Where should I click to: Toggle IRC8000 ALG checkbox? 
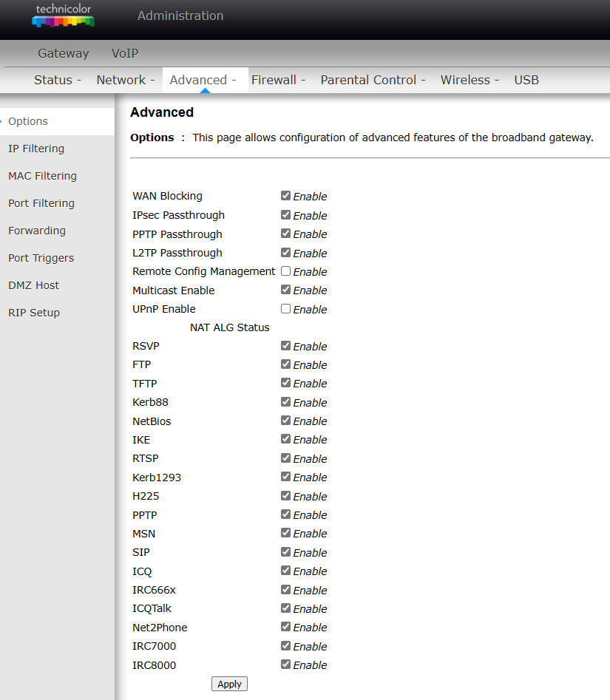286,665
